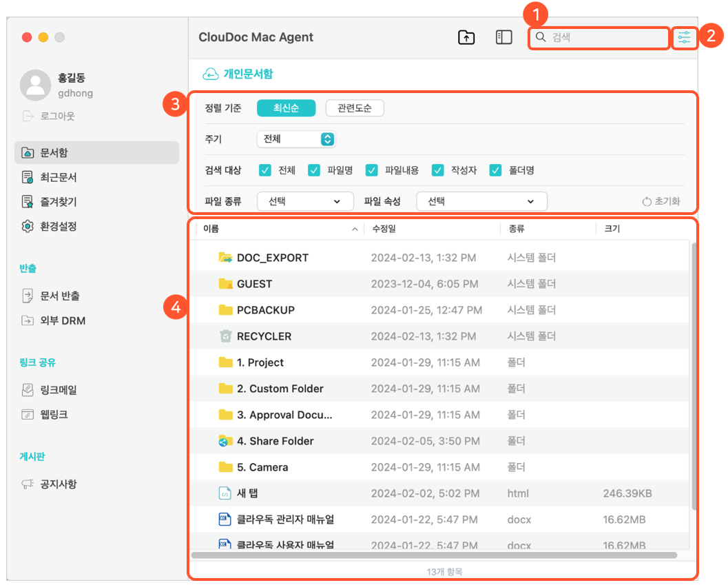This screenshot has height=585, width=728.
Task: Click the DOC_EXPORT folder icon
Action: [x=225, y=258]
